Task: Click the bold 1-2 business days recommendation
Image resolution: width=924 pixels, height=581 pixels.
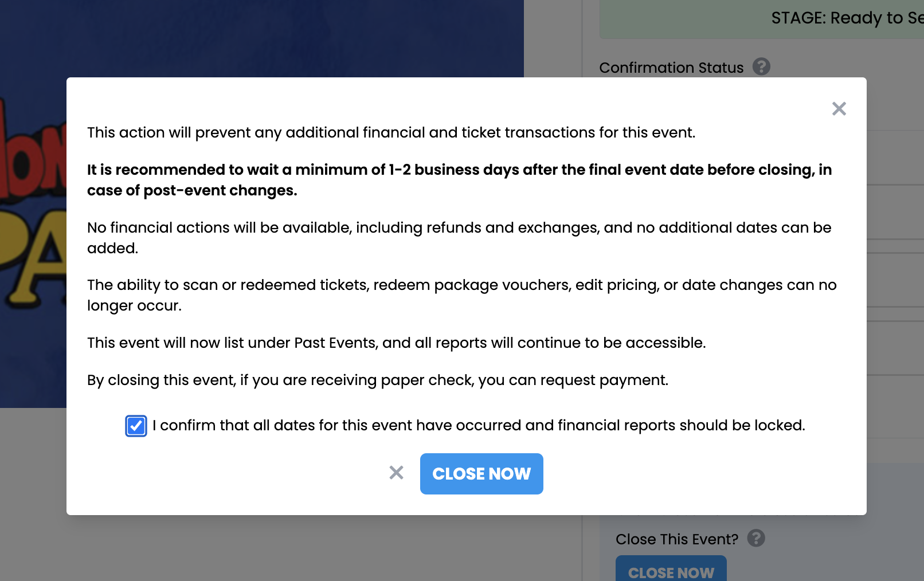Action: [x=459, y=180]
